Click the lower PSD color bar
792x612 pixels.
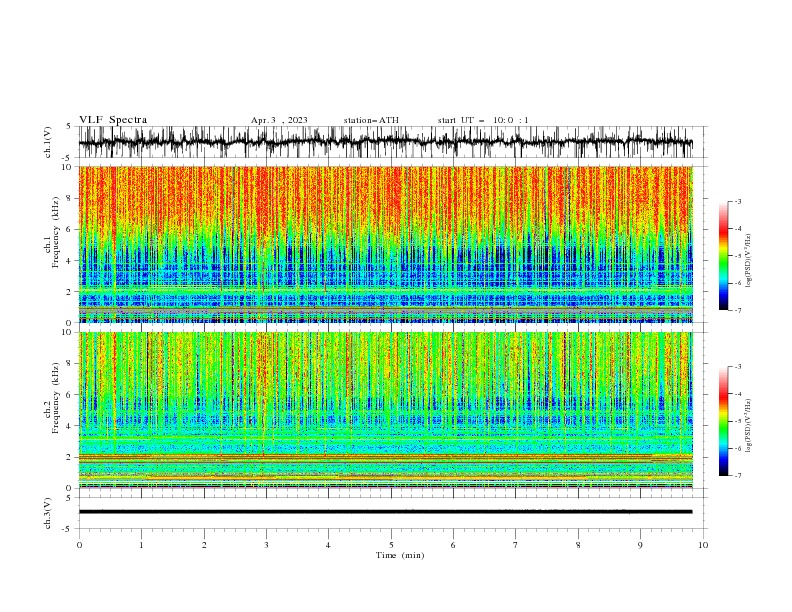(x=723, y=421)
